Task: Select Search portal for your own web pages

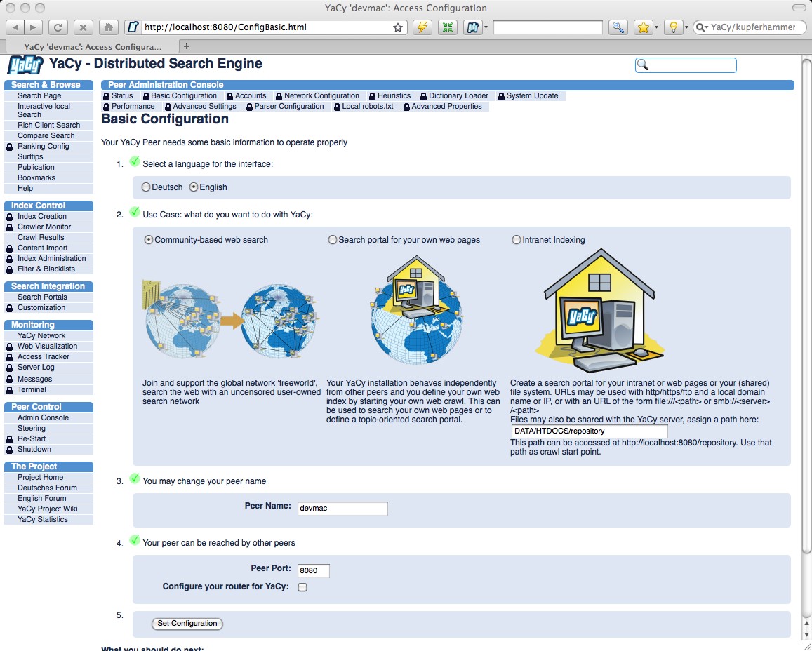Action: [x=333, y=240]
